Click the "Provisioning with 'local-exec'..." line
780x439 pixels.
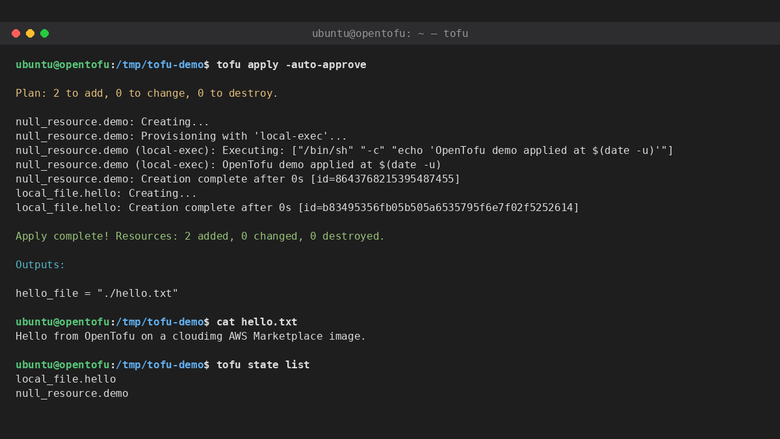181,136
